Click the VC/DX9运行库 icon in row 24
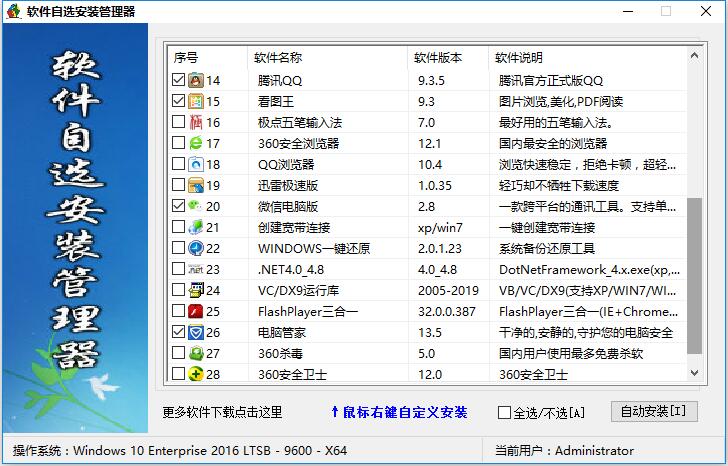This screenshot has width=728, height=466. (x=196, y=290)
